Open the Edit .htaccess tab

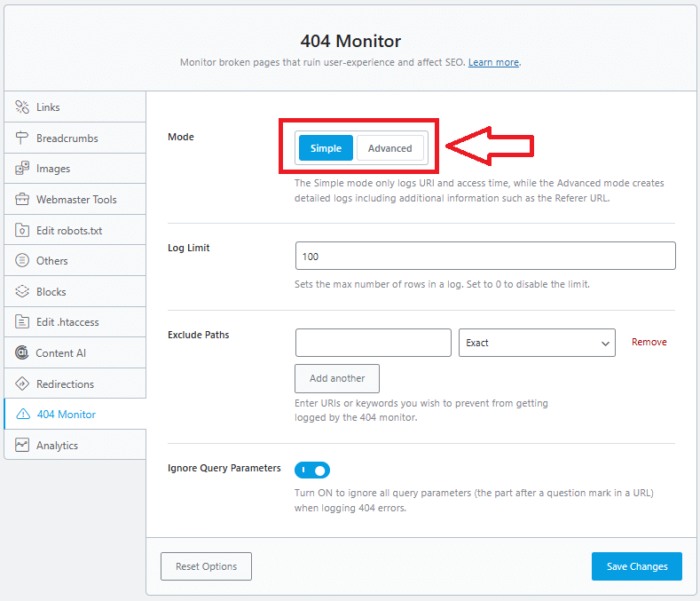pyautogui.click(x=67, y=322)
